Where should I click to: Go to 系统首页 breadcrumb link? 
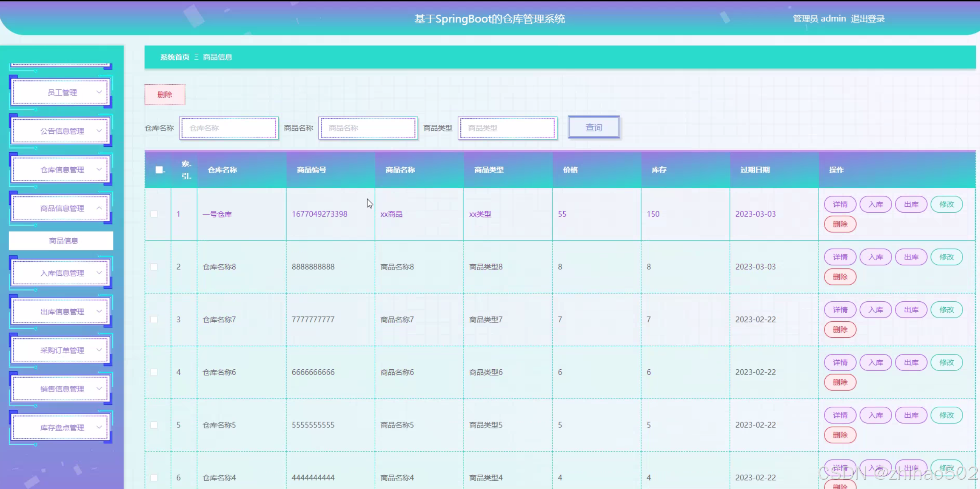tap(175, 57)
